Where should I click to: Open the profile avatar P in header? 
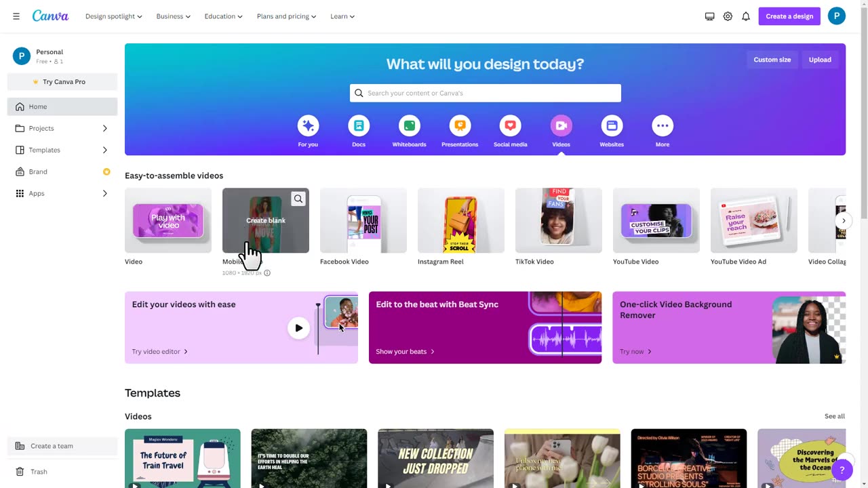(837, 16)
